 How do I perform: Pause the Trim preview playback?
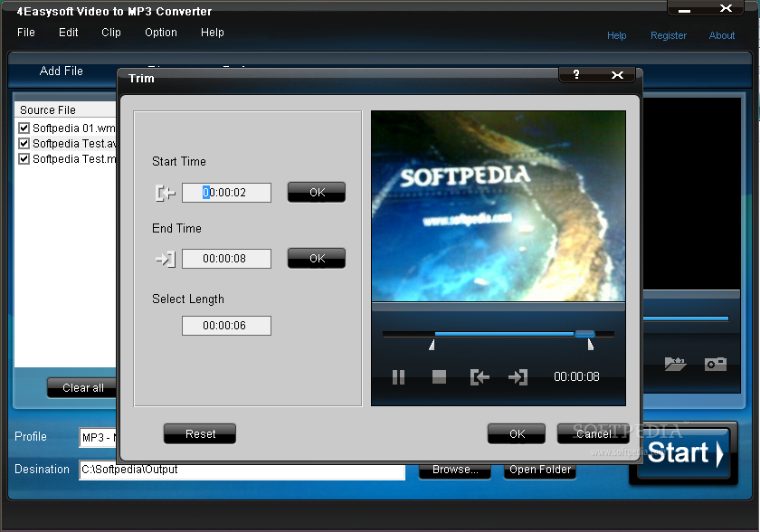pos(398,376)
